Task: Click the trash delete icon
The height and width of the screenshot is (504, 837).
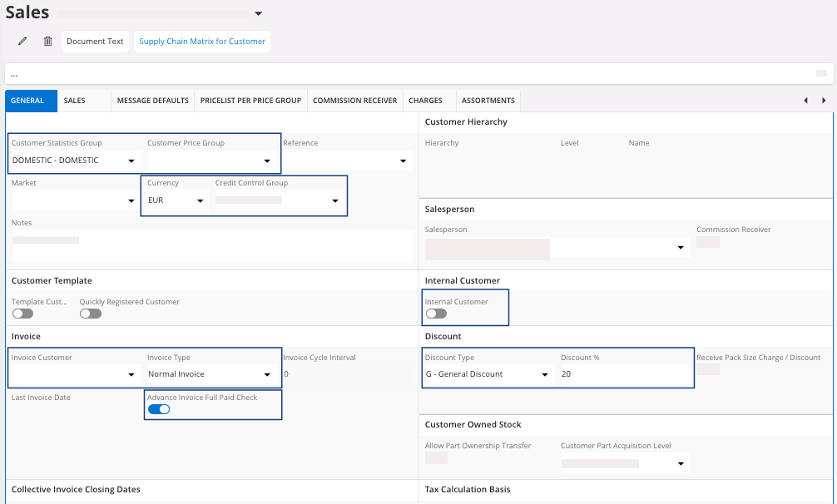Action: [47, 42]
